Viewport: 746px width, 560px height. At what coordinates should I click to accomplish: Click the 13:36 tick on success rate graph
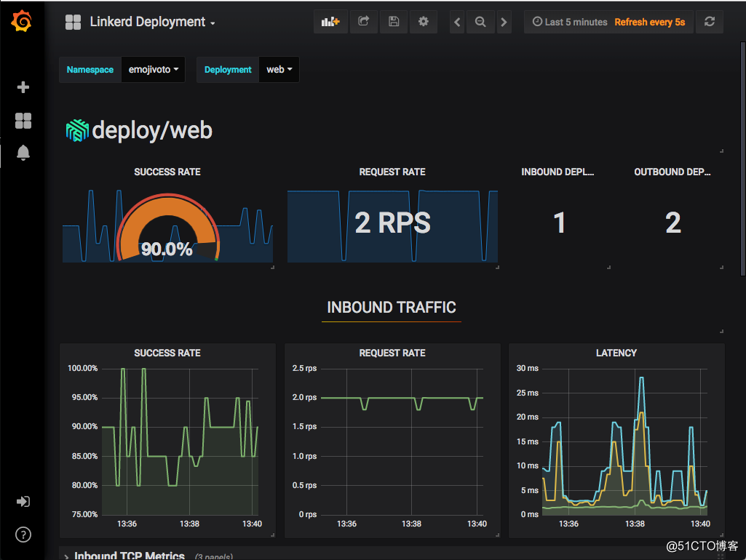(127, 524)
